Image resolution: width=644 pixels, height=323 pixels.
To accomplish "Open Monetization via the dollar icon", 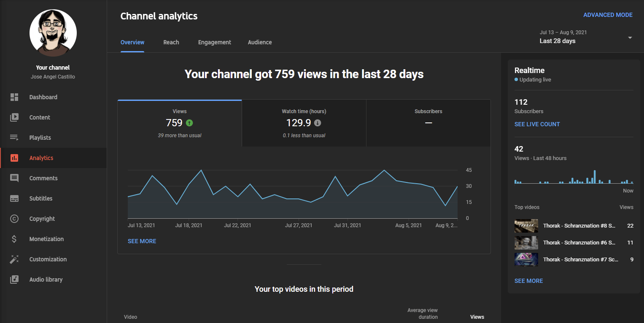I will [14, 239].
